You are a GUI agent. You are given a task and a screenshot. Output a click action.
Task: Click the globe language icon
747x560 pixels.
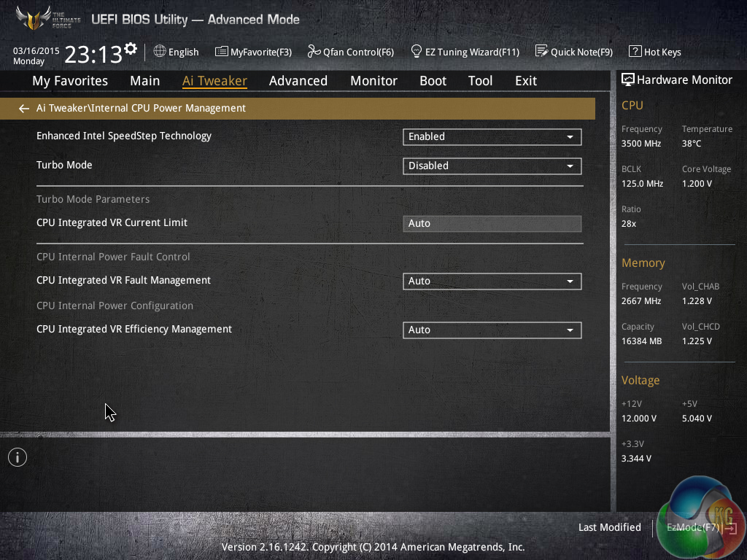[160, 52]
